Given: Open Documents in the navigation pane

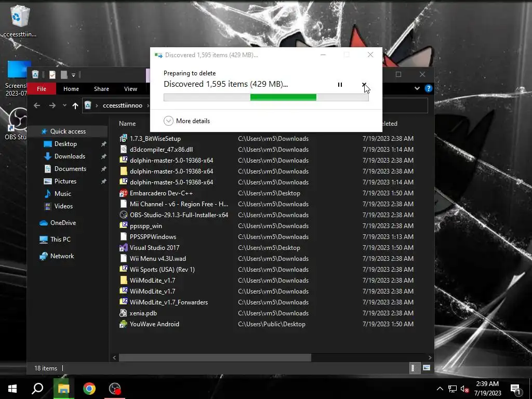Looking at the screenshot, I should point(70,169).
